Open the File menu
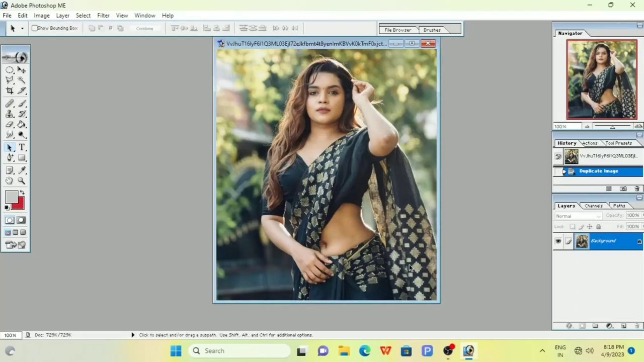The width and height of the screenshot is (644, 362). (7, 16)
